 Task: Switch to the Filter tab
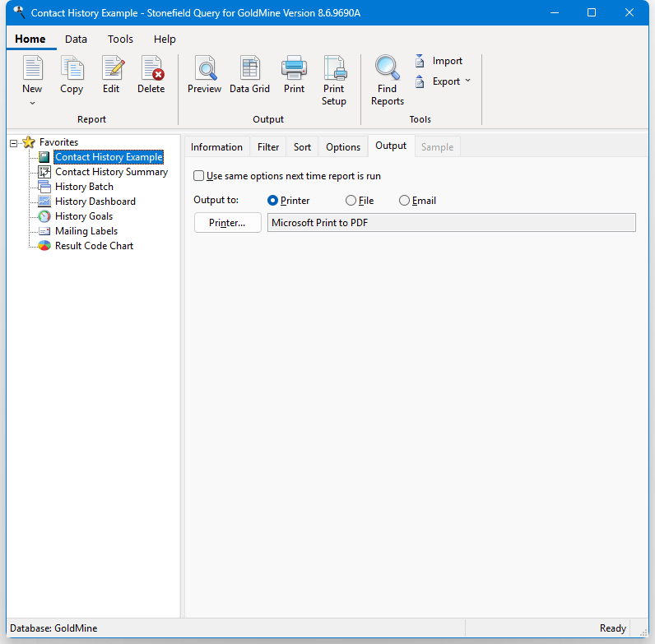tap(268, 147)
